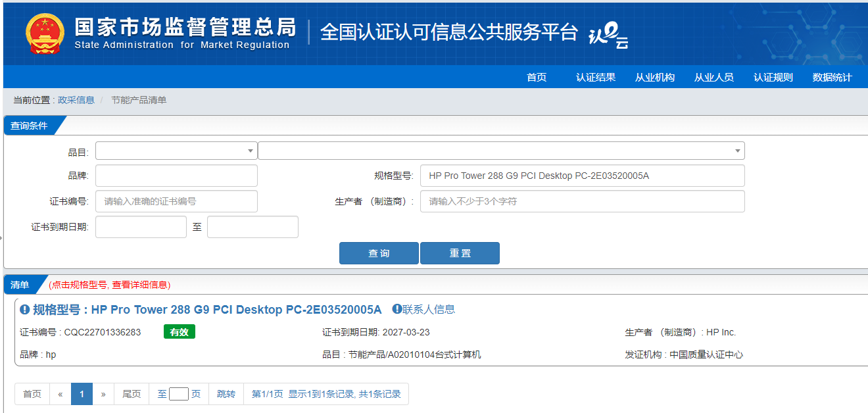Select the 清单 list panel tab

pos(21,285)
